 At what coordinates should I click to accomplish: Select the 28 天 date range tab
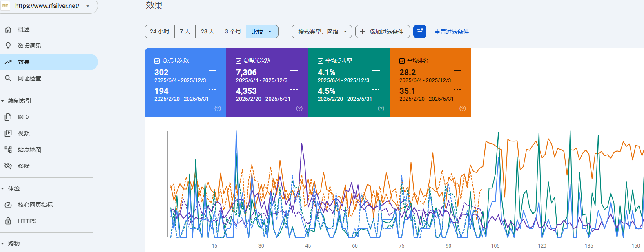click(x=207, y=31)
